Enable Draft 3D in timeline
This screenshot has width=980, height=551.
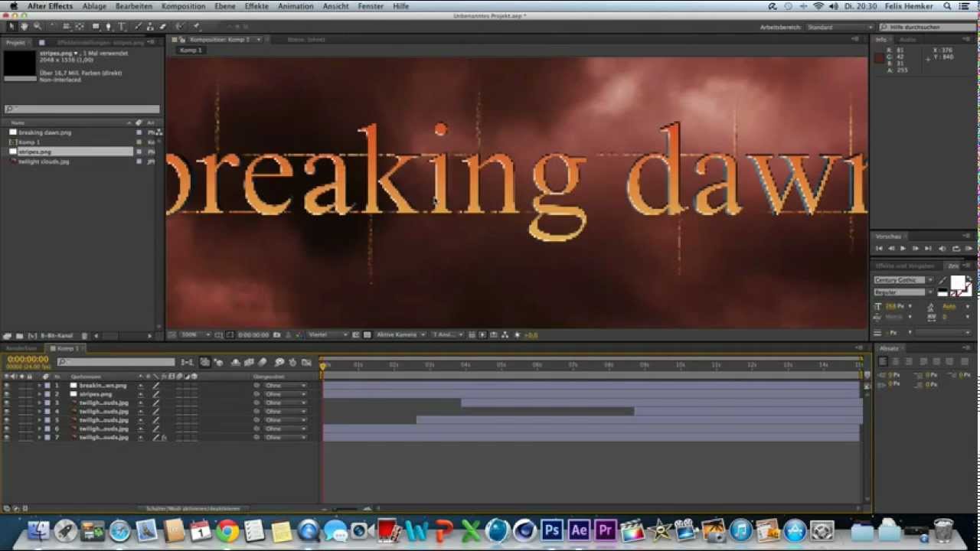(x=219, y=362)
